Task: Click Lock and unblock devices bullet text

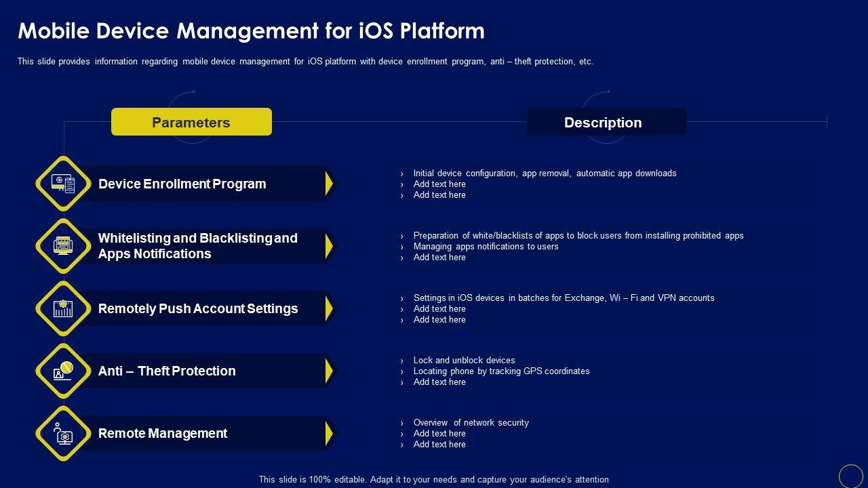Action: 464,360
